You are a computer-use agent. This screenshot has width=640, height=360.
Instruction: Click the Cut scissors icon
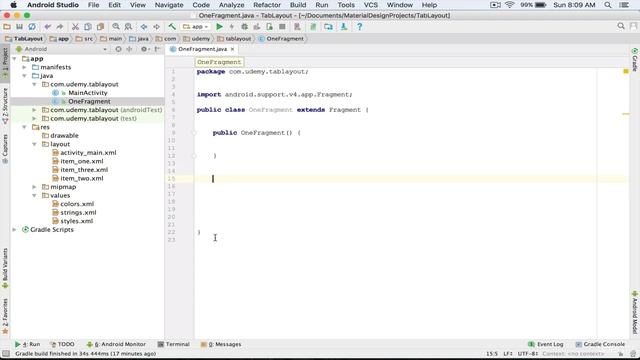pyautogui.click(x=75, y=27)
